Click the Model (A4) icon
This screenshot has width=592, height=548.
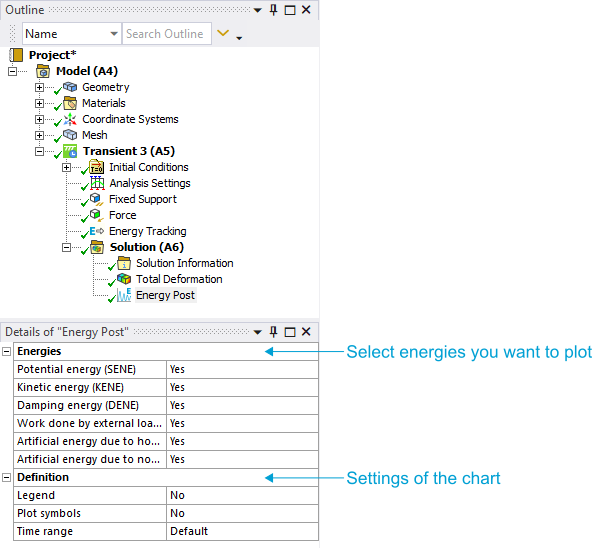(43, 71)
